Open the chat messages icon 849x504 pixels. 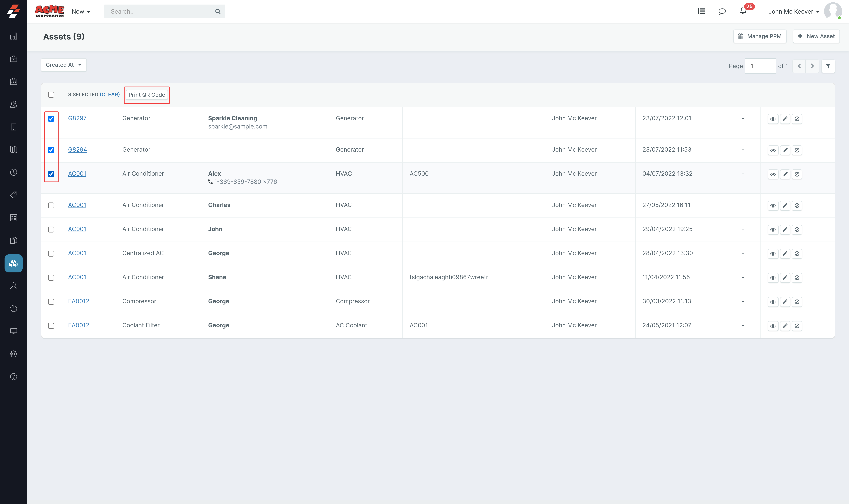(722, 11)
